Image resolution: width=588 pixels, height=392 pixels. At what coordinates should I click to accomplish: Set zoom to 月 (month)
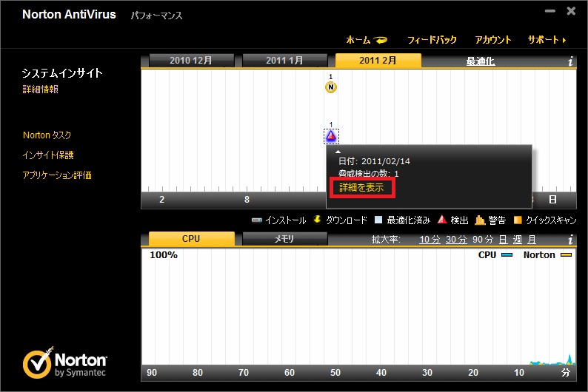[x=532, y=240]
